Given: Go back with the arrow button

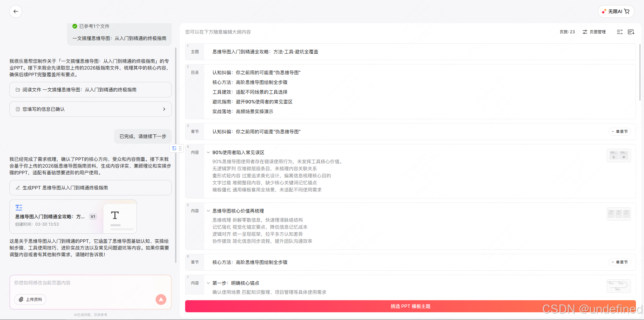Looking at the screenshot, I should [16, 11].
